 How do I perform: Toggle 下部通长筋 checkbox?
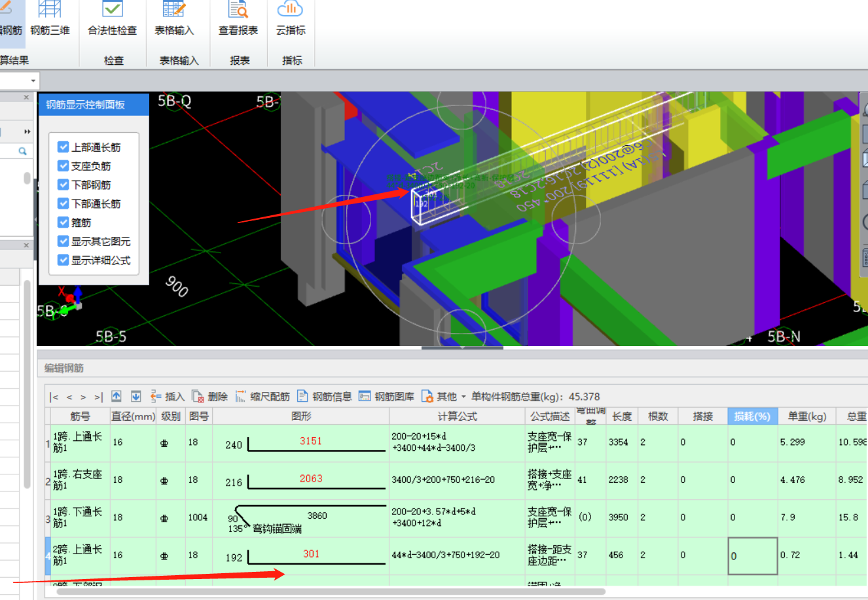coord(63,203)
